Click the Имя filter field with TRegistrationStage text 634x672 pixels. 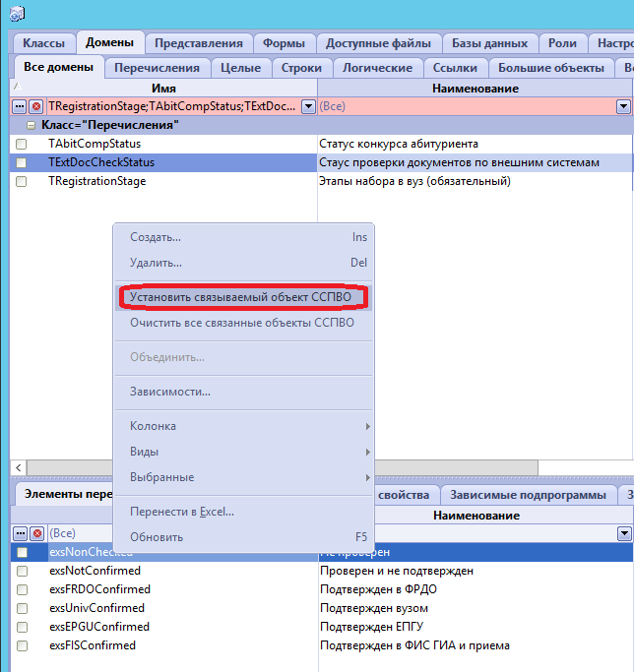173,106
